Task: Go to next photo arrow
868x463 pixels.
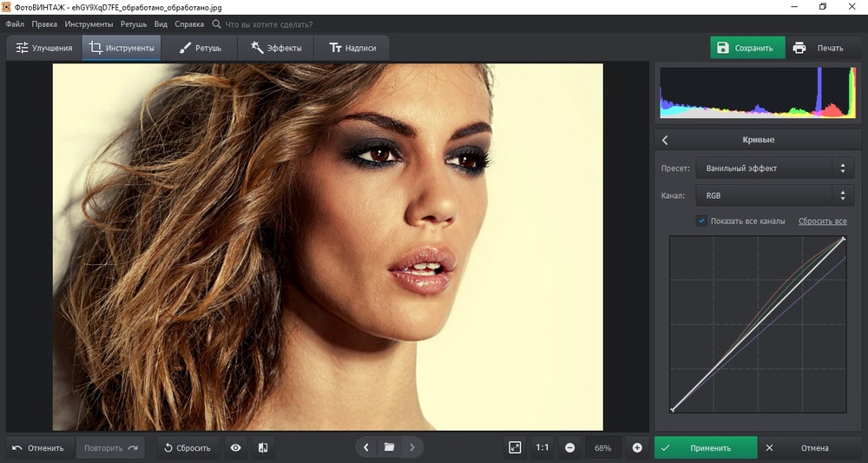Action: tap(411, 447)
